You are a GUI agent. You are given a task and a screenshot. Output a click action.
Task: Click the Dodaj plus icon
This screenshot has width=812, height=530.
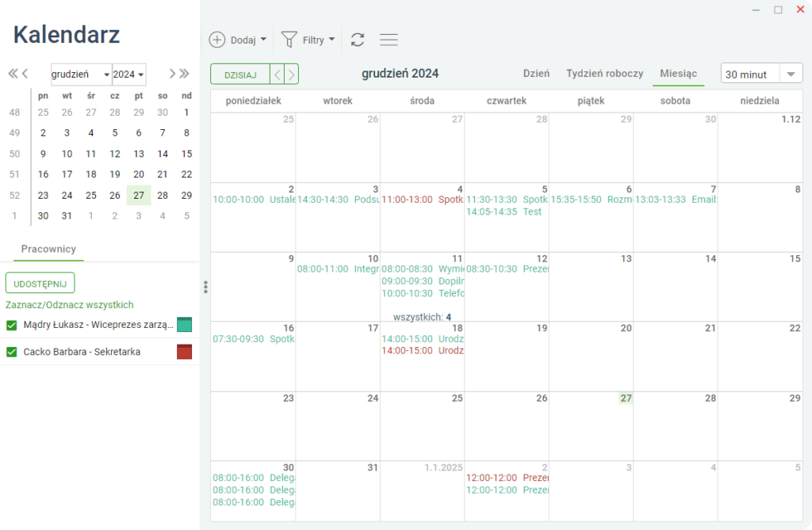pyautogui.click(x=217, y=40)
